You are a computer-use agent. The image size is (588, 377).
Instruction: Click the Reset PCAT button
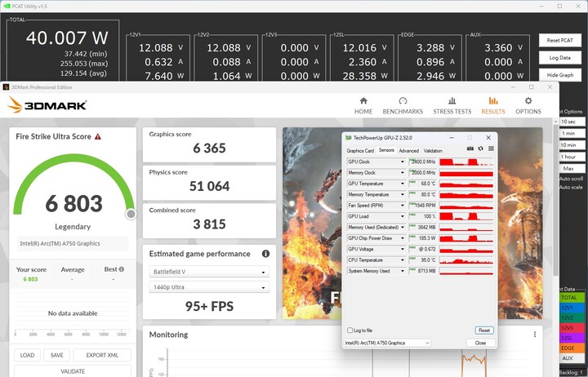(x=560, y=40)
